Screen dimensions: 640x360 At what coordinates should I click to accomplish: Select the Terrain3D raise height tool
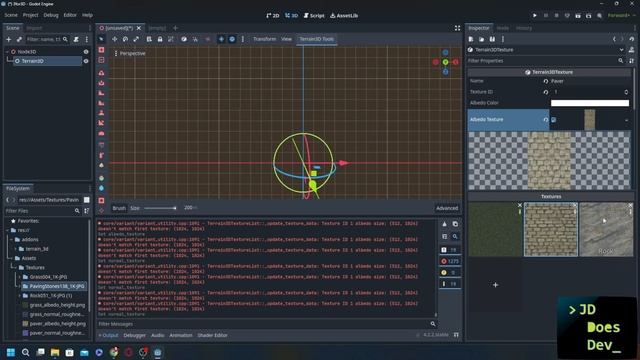pos(101,73)
